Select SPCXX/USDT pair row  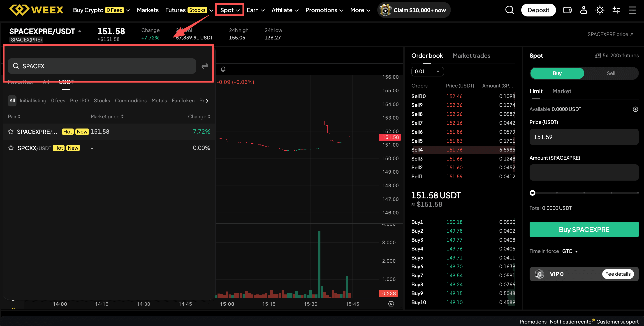click(x=109, y=148)
